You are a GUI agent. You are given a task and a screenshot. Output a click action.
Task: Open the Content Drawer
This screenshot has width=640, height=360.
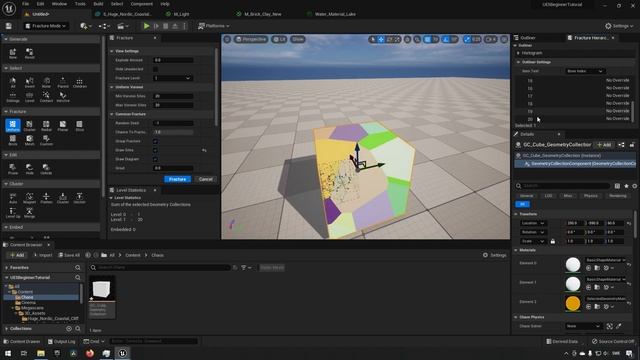click(21, 341)
